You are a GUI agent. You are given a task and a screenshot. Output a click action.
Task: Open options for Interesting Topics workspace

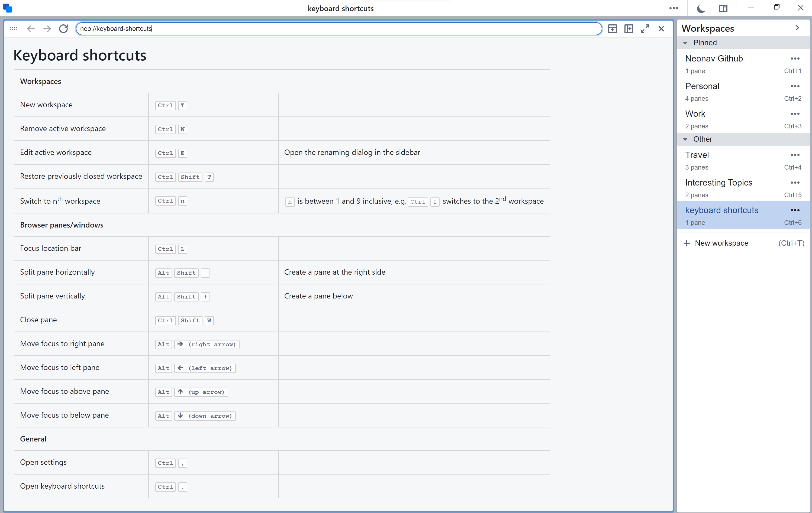point(795,183)
